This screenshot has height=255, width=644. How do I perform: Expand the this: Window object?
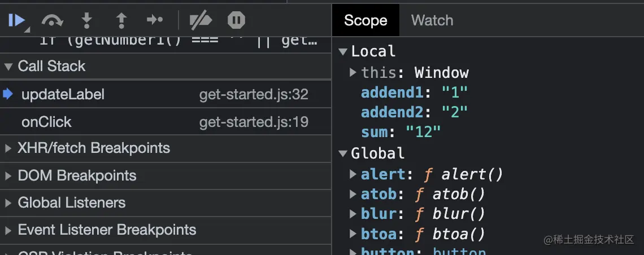coord(353,72)
